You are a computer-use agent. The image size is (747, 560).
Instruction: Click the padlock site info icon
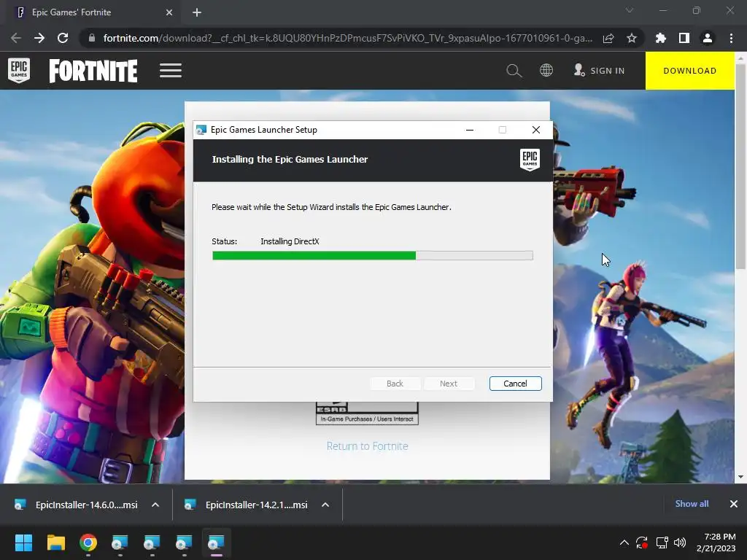click(x=92, y=38)
